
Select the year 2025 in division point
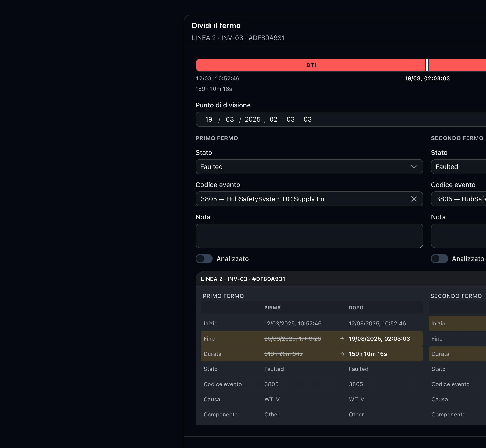coord(252,119)
